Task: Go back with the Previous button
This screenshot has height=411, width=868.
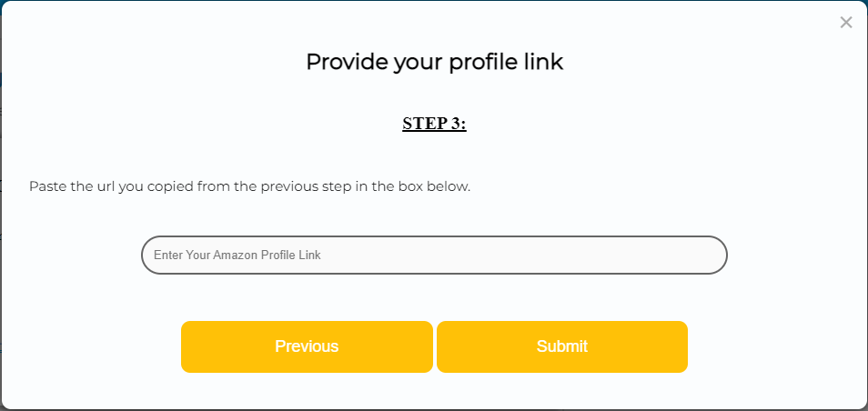Action: [x=307, y=346]
